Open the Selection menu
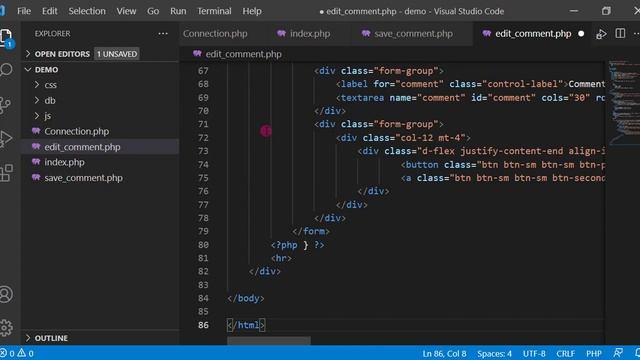The image size is (640, 360). coord(87,11)
